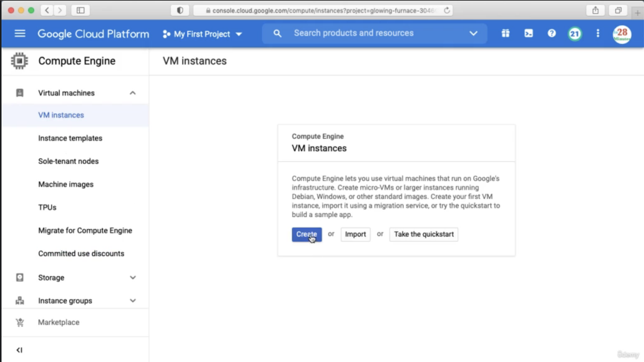The height and width of the screenshot is (362, 644).
Task: Select VM instances in the sidebar
Action: point(61,115)
